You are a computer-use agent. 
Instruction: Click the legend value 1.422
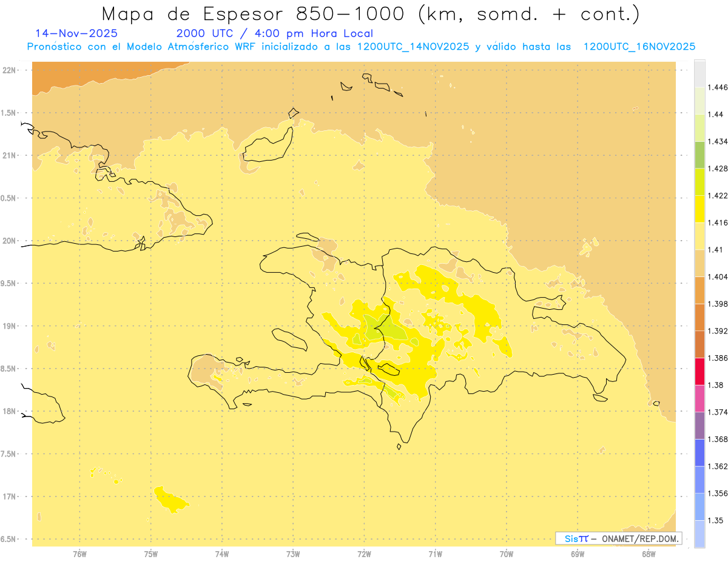[x=718, y=195]
